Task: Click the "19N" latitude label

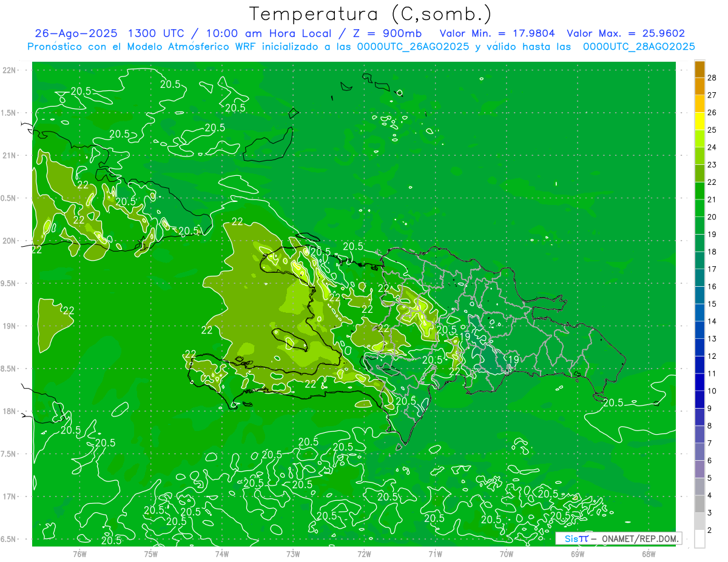Action: click(9, 326)
